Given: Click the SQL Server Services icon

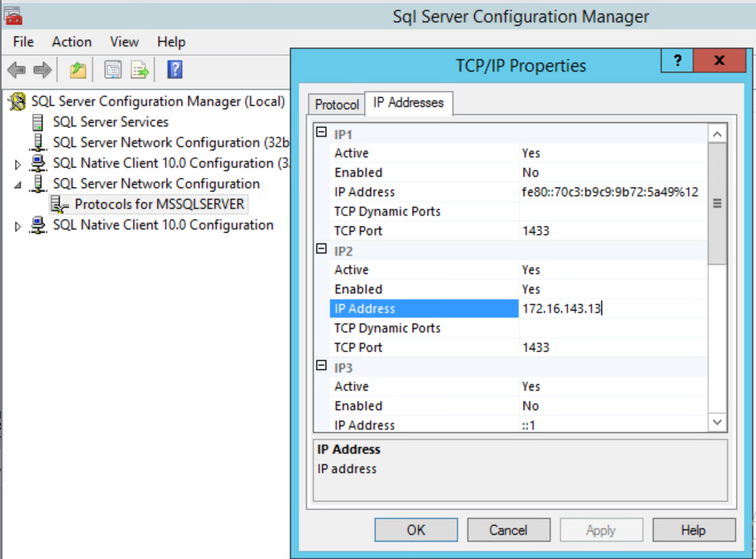Looking at the screenshot, I should [37, 122].
